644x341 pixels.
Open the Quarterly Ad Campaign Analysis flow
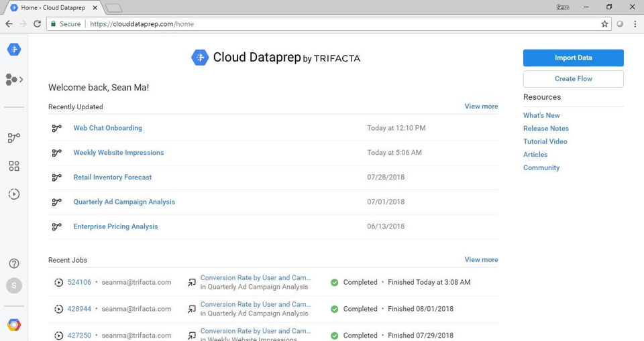pos(124,202)
